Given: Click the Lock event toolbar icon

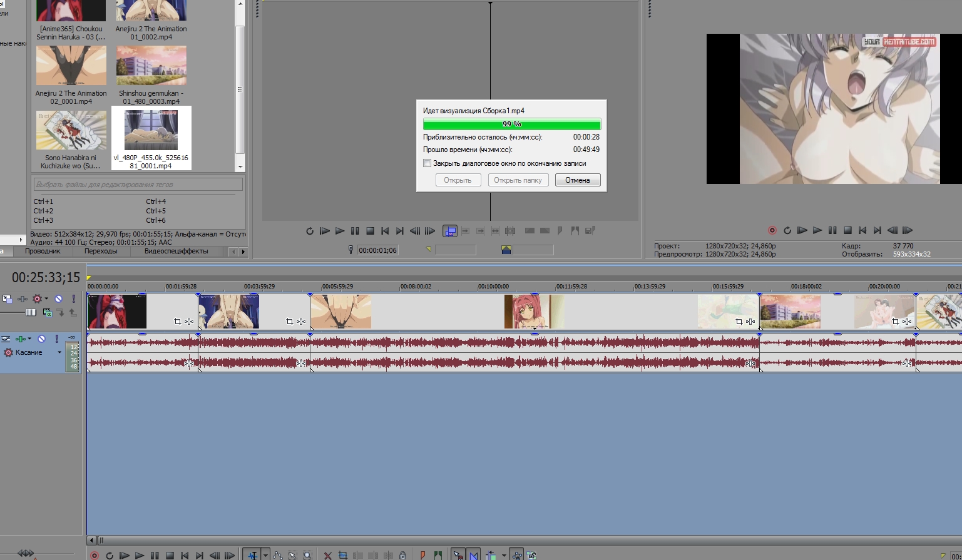Looking at the screenshot, I should [402, 556].
